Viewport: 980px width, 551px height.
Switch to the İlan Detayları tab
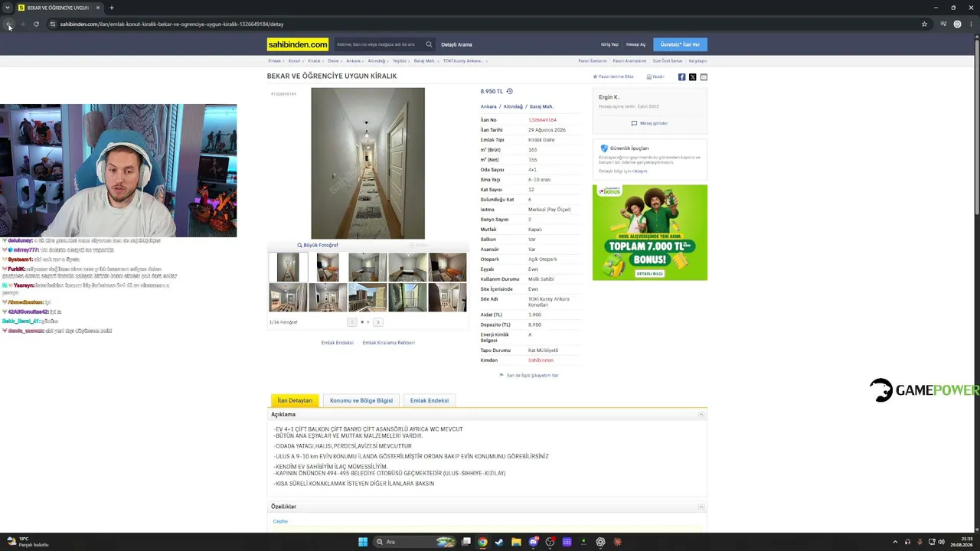[295, 400]
